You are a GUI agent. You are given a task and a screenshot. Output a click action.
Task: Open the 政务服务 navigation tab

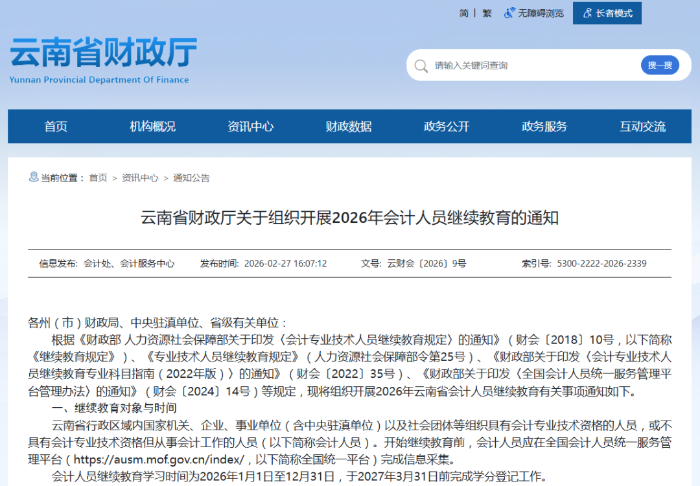tap(544, 127)
